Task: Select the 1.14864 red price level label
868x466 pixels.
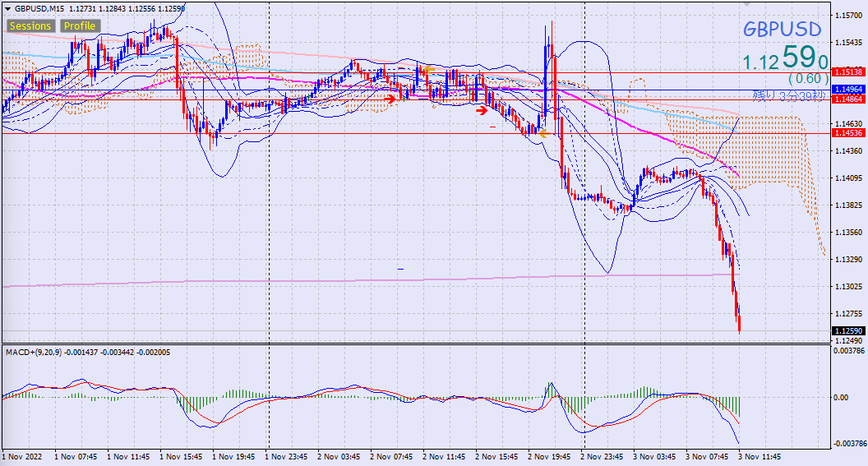Action: coord(848,99)
